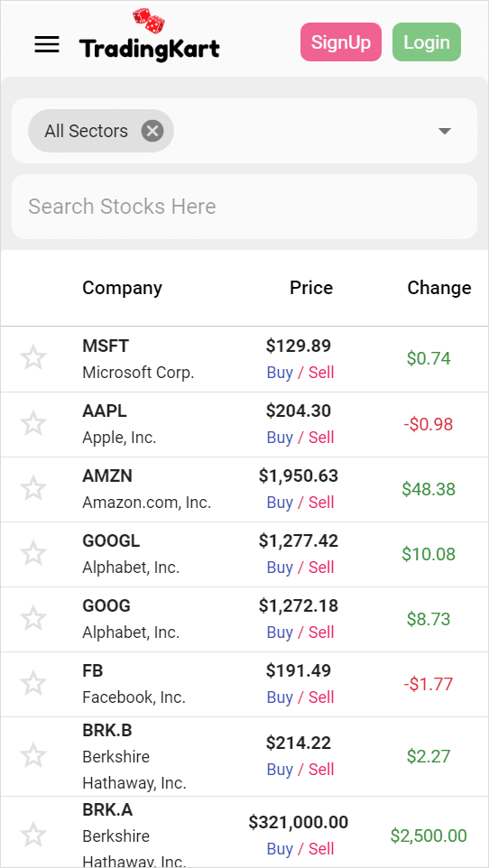Toggle the star next to AAPL
The width and height of the screenshot is (489, 868).
coord(33,424)
